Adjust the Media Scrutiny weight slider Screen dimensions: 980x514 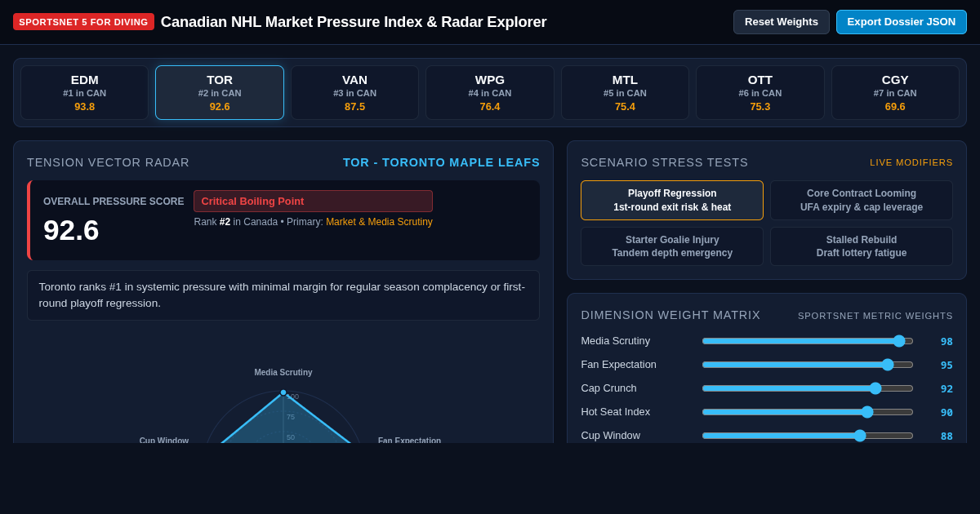808,341
